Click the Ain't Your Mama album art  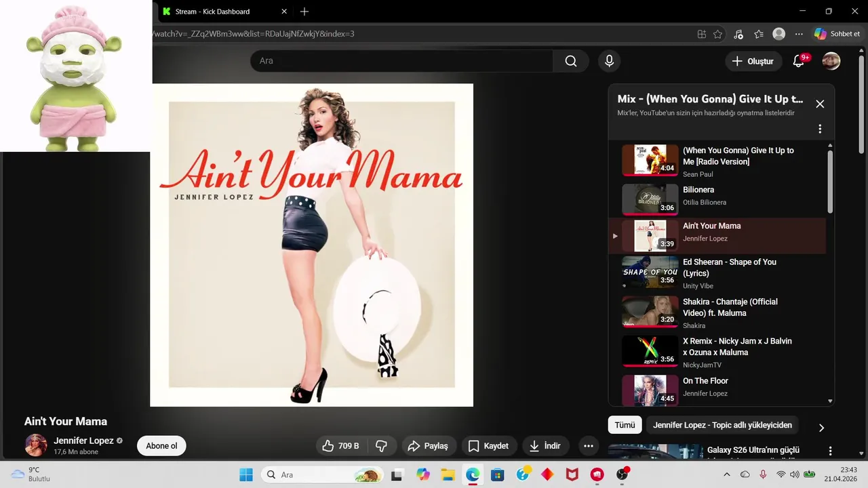coord(311,245)
